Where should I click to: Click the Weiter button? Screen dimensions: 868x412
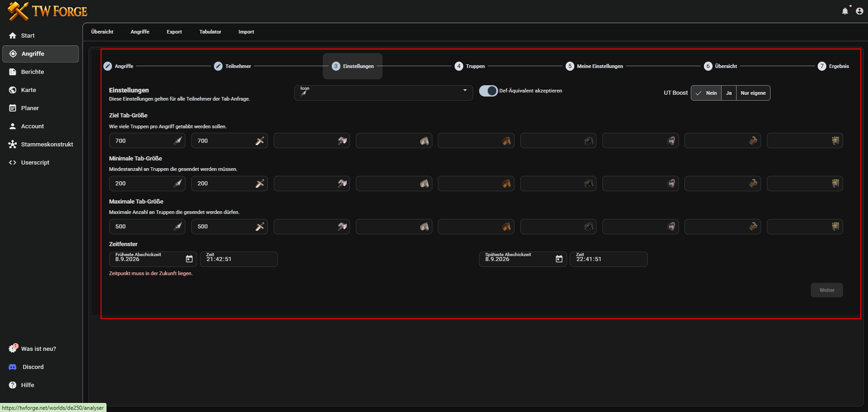point(827,290)
